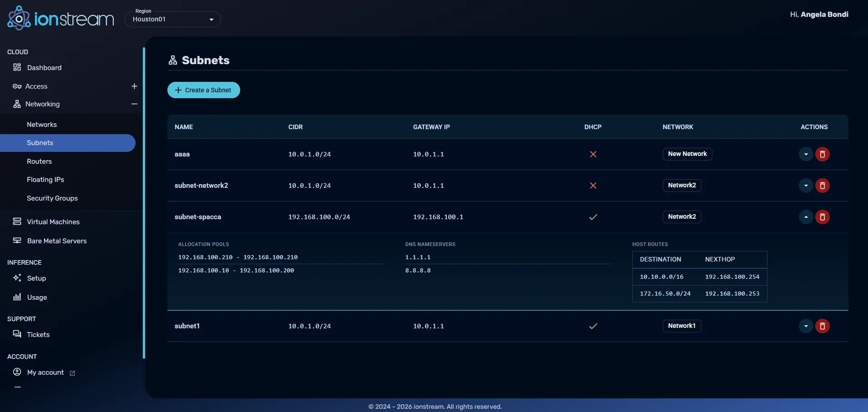Click the NETWORK column header
This screenshot has width=868, height=412.
coord(678,127)
